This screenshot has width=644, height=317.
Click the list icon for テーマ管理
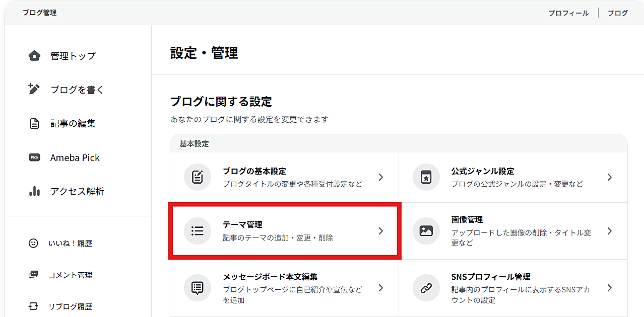(198, 231)
